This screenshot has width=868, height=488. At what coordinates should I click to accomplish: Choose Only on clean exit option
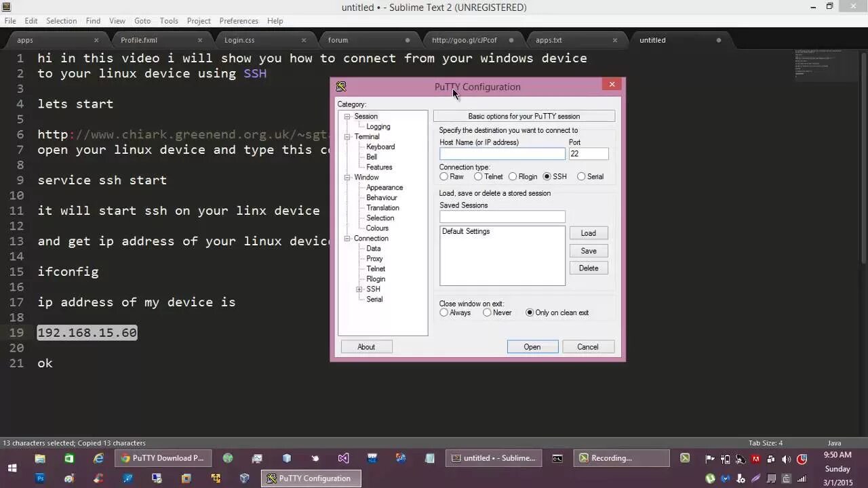(x=530, y=312)
